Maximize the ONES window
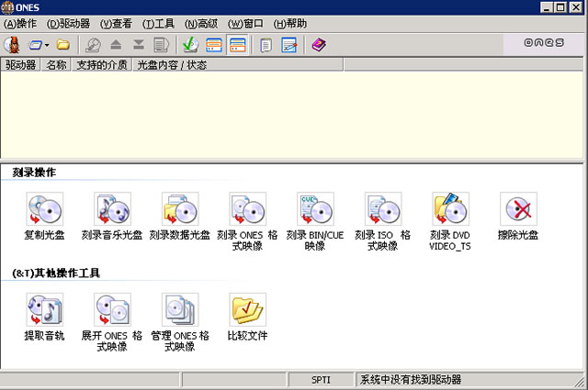 pyautogui.click(x=560, y=7)
